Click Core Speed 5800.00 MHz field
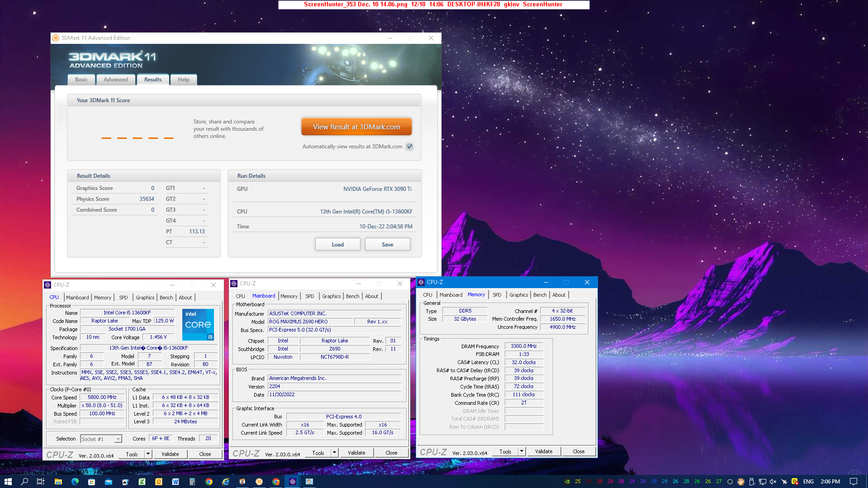This screenshot has width=868, height=488. pyautogui.click(x=102, y=397)
